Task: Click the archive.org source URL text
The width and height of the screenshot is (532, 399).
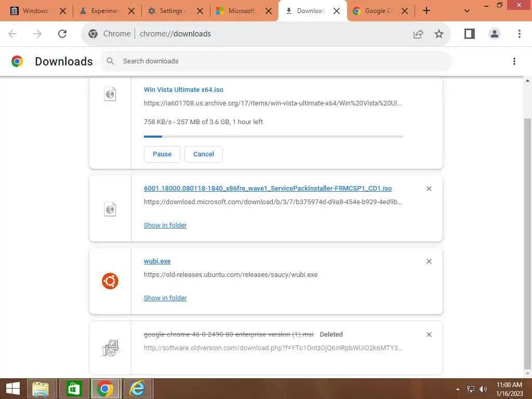Action: pos(272,103)
